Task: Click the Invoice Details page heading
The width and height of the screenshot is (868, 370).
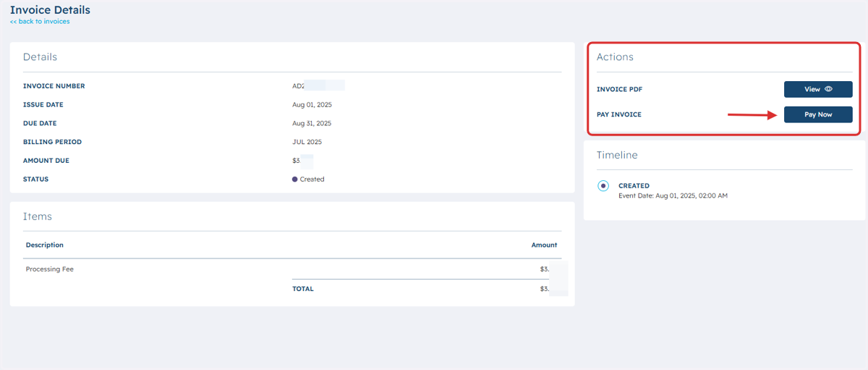Action: [50, 9]
